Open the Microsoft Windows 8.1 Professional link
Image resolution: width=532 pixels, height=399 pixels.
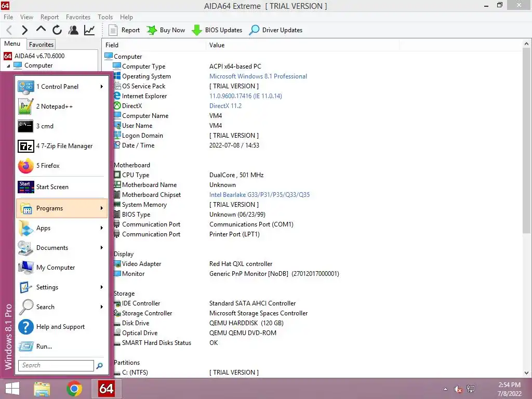coord(258,76)
